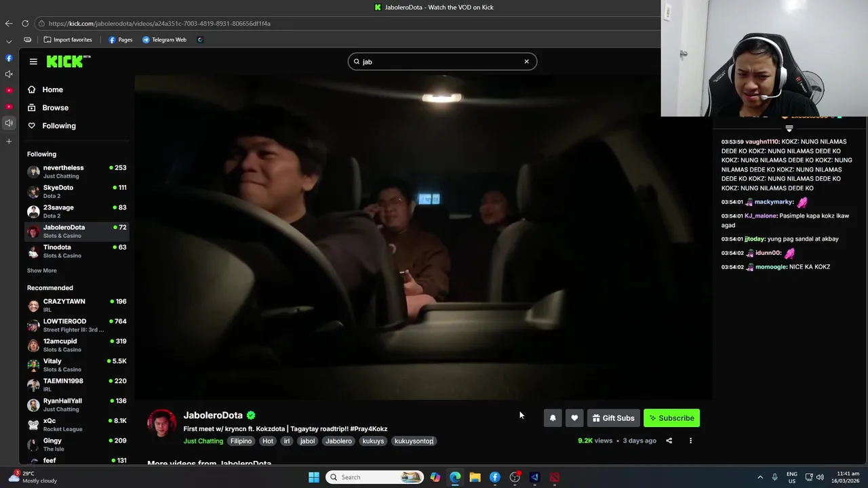The width and height of the screenshot is (868, 488).
Task: Open Import favorites bookmark
Action: (67, 39)
